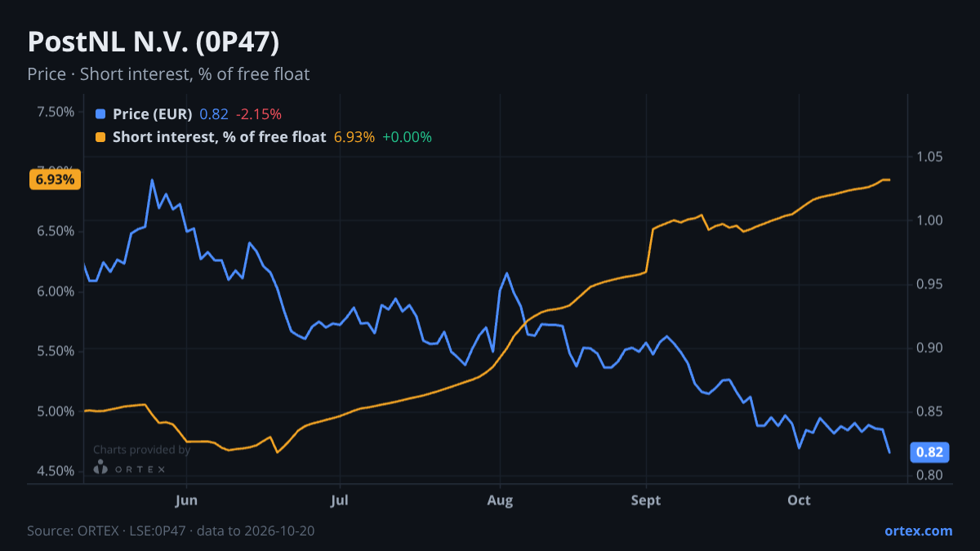The height and width of the screenshot is (551, 980).
Task: Click the 1.00 right axis label
Action: 930,220
